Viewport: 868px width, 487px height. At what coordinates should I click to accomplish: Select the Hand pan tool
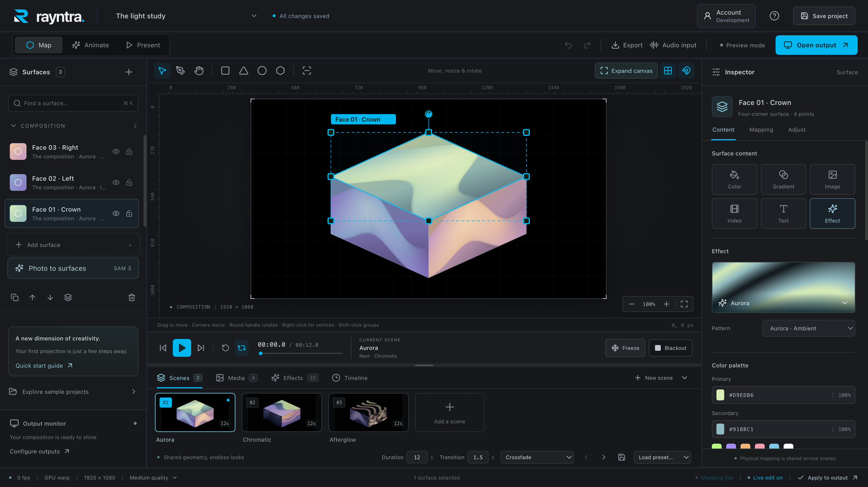point(199,71)
